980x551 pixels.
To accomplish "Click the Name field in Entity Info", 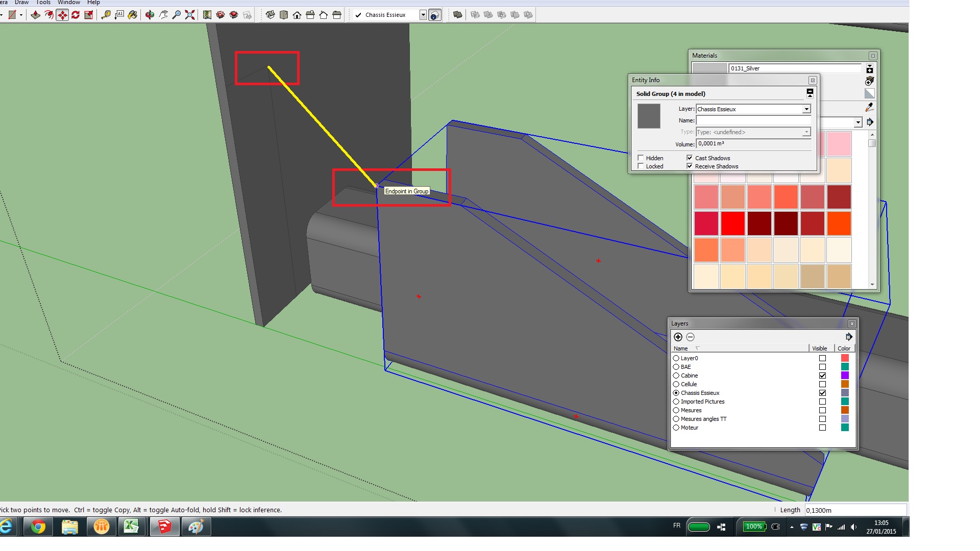I will click(753, 120).
